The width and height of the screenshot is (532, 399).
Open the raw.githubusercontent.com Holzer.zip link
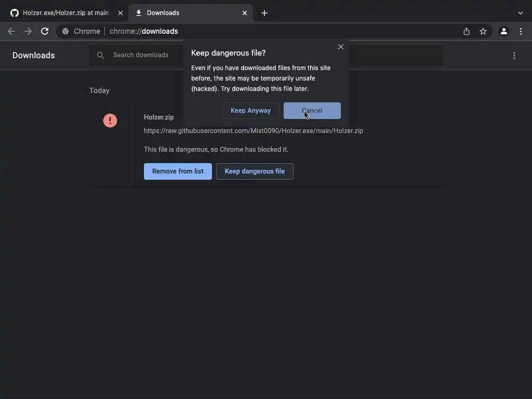(254, 130)
